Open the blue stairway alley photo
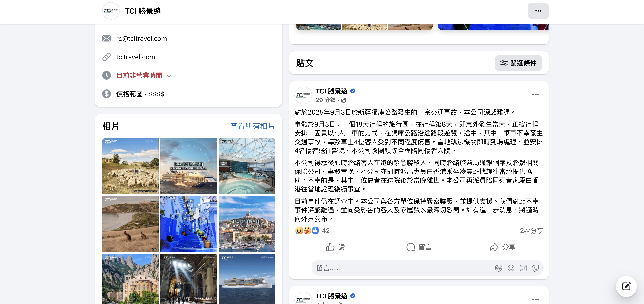This screenshot has width=644, height=304. 189,224
